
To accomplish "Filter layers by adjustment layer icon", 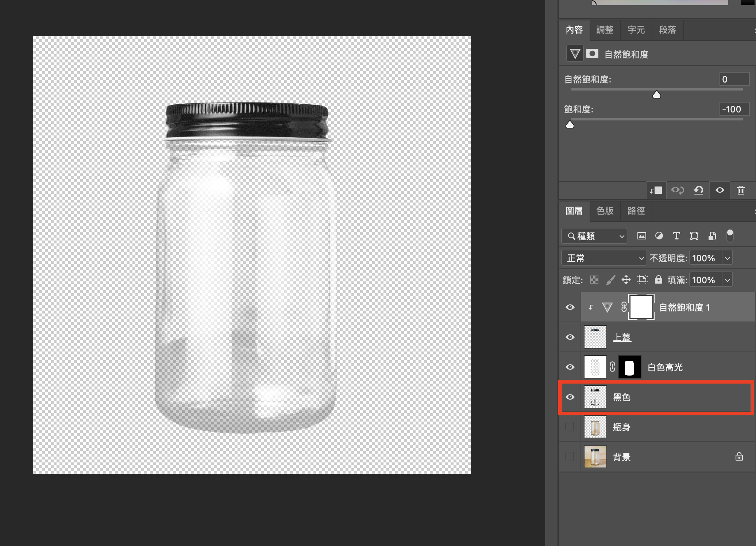I will (x=659, y=236).
